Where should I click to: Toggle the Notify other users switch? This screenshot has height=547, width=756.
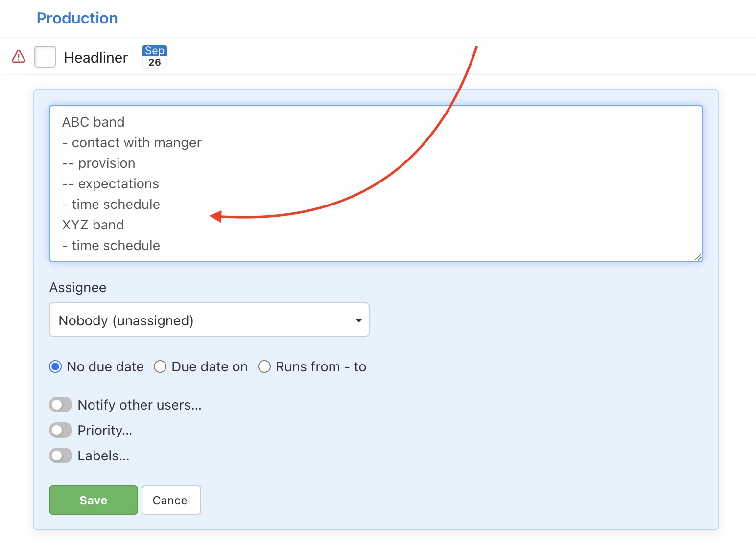point(61,405)
